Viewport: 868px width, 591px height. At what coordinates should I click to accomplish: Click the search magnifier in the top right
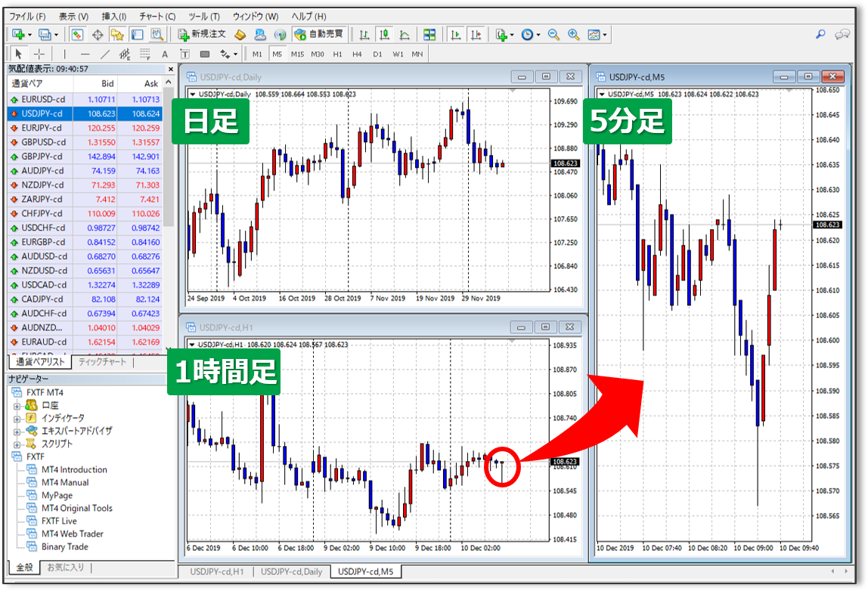[820, 35]
